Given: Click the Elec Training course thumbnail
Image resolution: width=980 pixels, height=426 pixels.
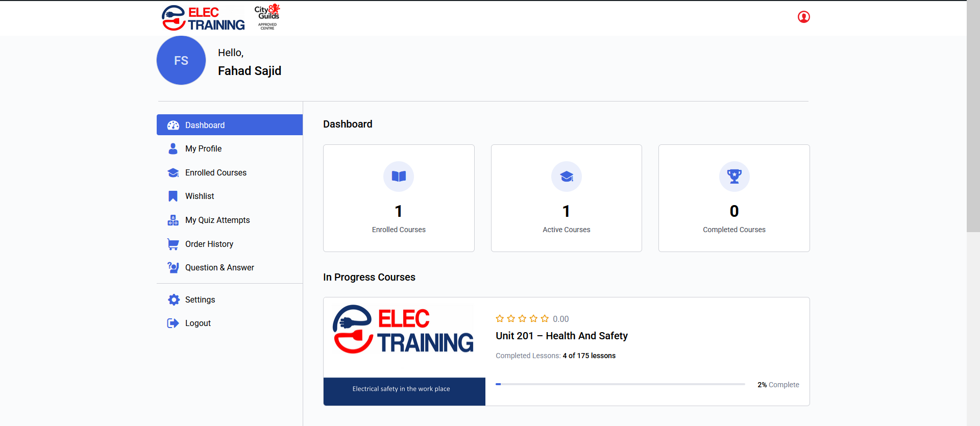Looking at the screenshot, I should click(404, 352).
